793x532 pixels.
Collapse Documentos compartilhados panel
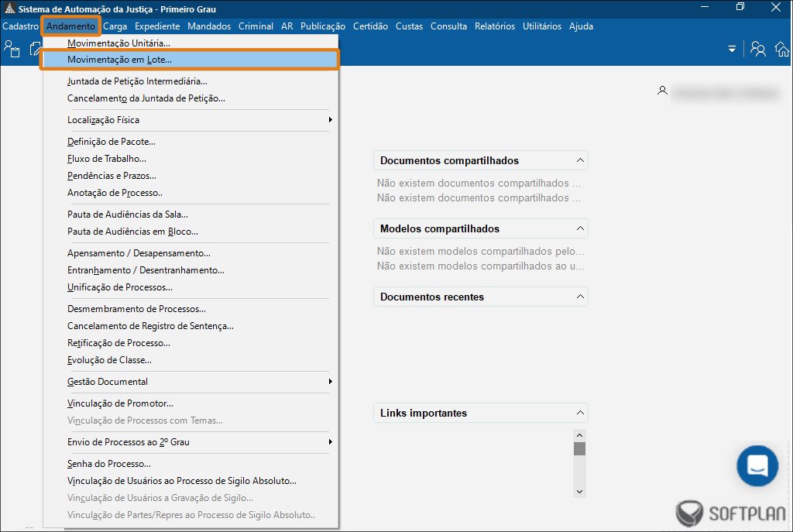[x=580, y=160]
